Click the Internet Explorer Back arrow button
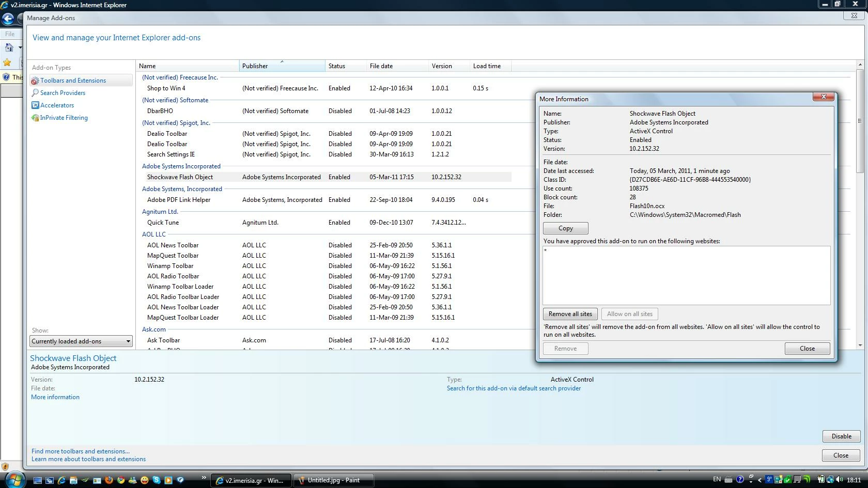The height and width of the screenshot is (488, 868). (x=8, y=19)
